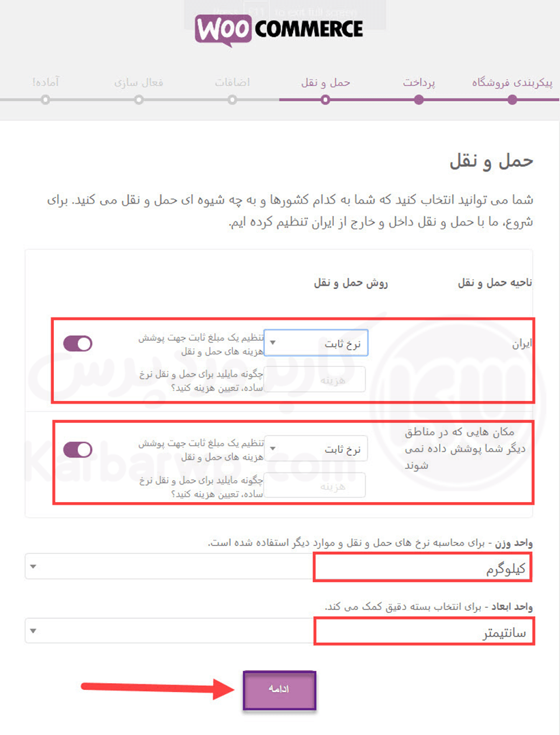This screenshot has width=560, height=735.
Task: Click the اضافات progress dot
Action: tap(232, 100)
